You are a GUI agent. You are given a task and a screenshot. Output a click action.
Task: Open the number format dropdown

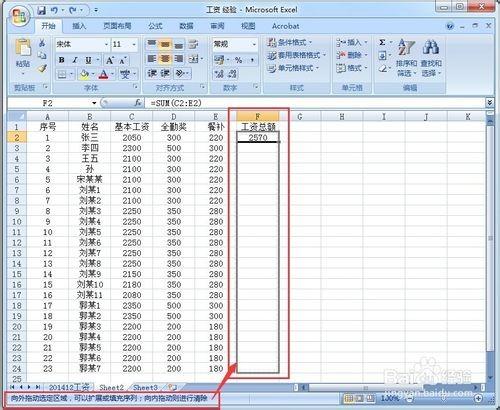pos(254,44)
